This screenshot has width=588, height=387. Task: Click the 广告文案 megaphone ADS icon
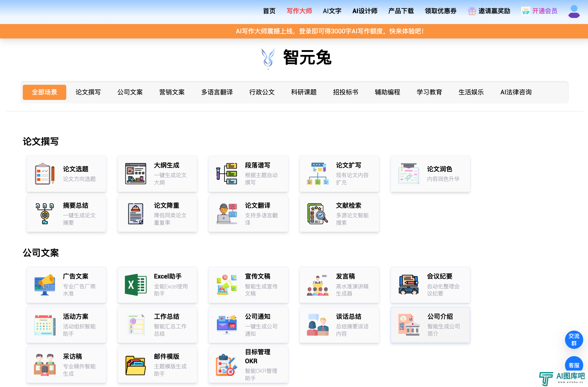pyautogui.click(x=45, y=285)
